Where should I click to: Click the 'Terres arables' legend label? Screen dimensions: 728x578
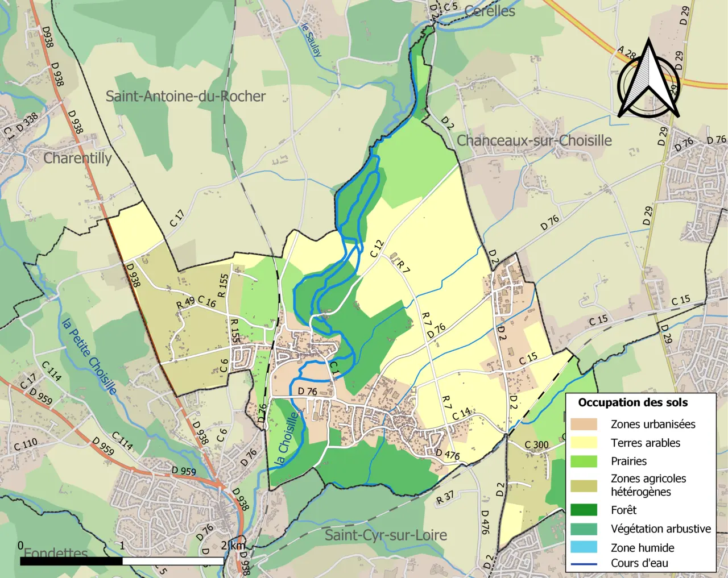click(646, 443)
